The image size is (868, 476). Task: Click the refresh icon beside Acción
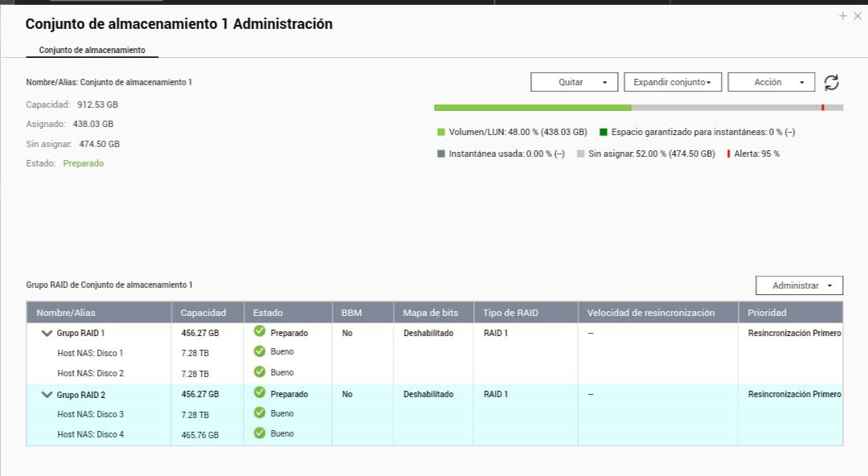832,82
